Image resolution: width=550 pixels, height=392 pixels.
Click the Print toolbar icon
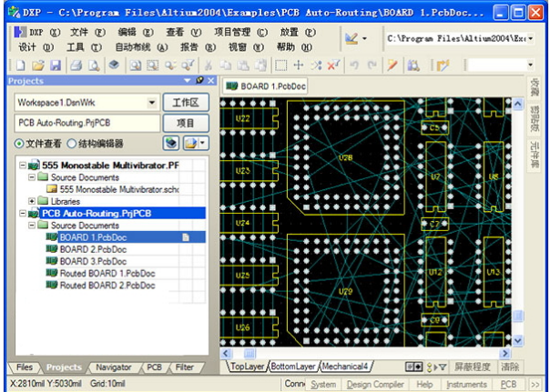click(76, 65)
